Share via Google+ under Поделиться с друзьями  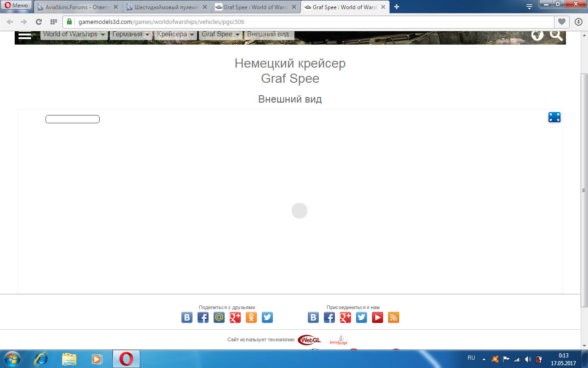pos(235,317)
